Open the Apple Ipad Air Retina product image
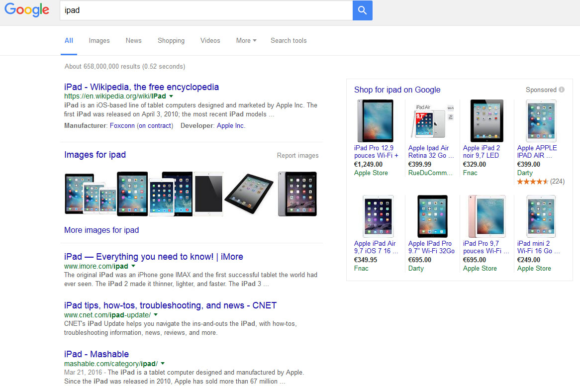This screenshot has height=392, width=580. (x=431, y=121)
